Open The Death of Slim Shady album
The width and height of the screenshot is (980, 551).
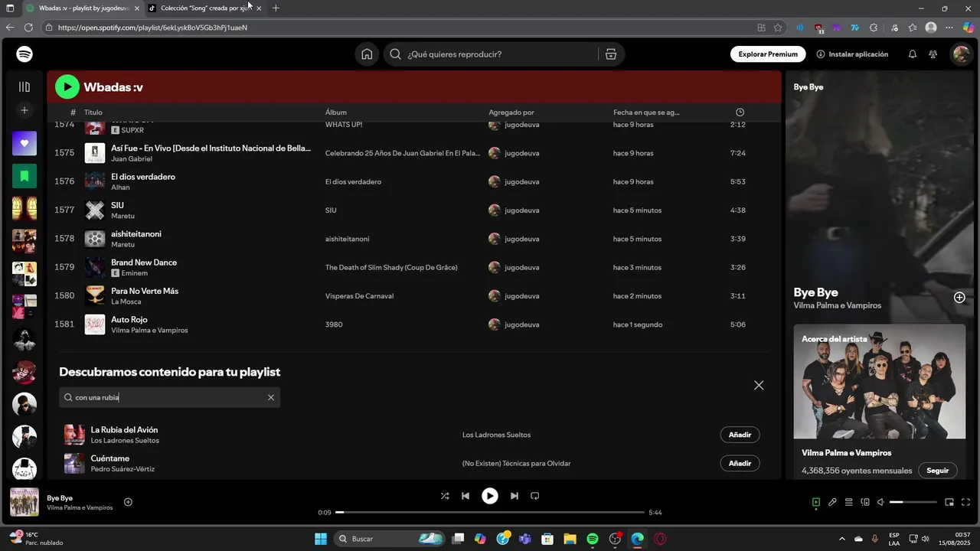(391, 268)
